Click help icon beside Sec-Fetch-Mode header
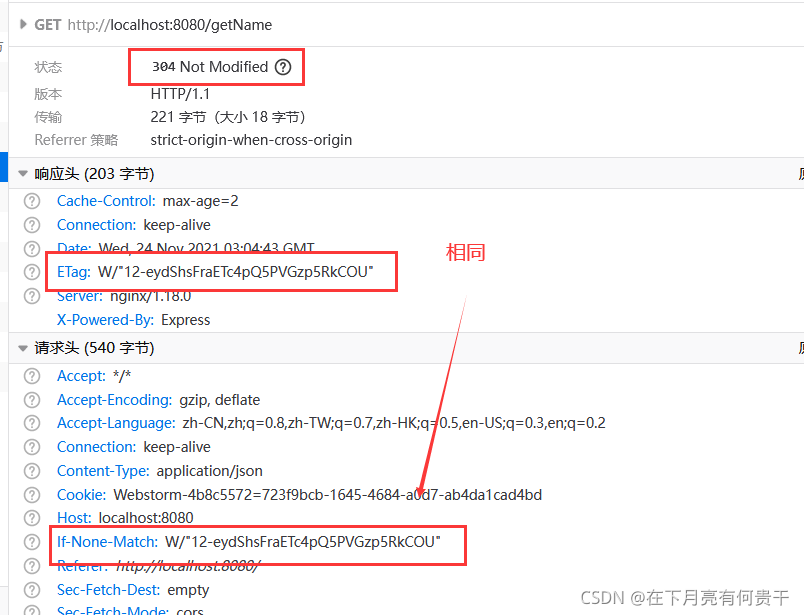This screenshot has width=804, height=615. click(32, 610)
